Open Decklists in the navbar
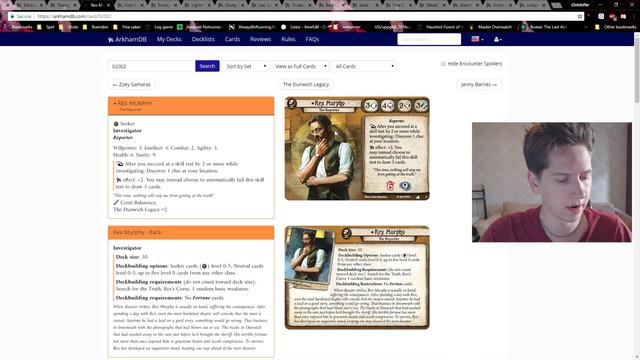Image resolution: width=640 pixels, height=360 pixels. click(203, 39)
